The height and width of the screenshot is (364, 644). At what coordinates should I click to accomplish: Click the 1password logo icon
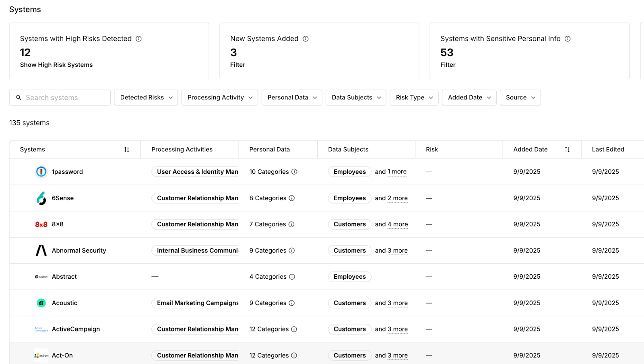(x=41, y=172)
